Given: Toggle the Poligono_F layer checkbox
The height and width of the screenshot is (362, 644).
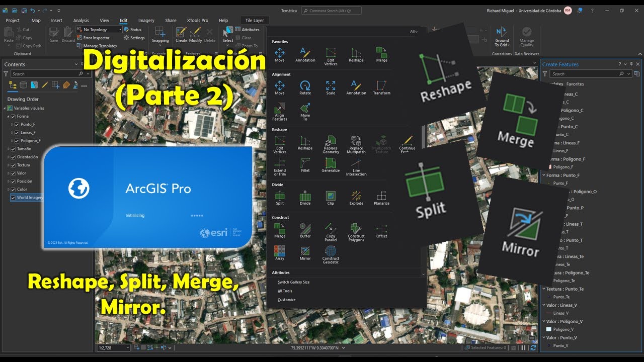Looking at the screenshot, I should coord(17,140).
